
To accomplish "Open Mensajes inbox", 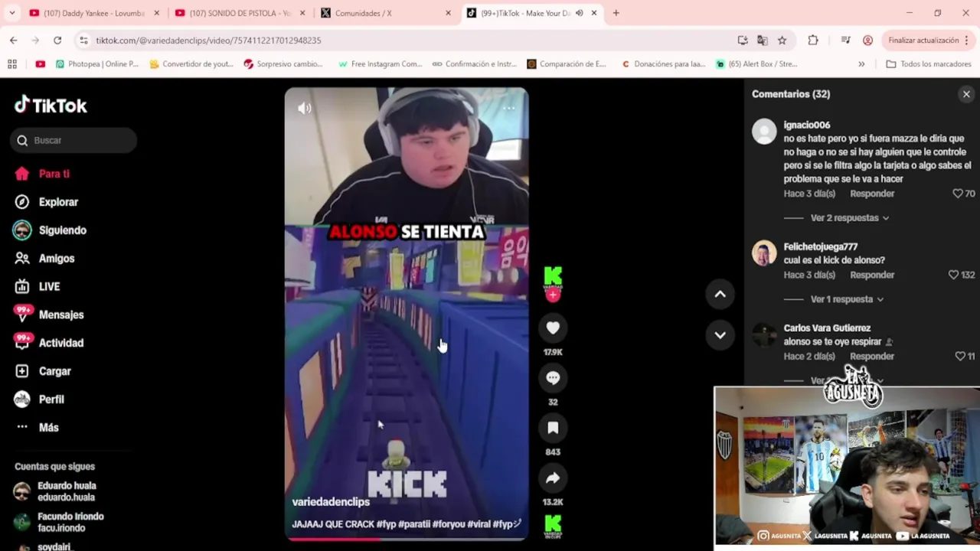I will tap(49, 315).
